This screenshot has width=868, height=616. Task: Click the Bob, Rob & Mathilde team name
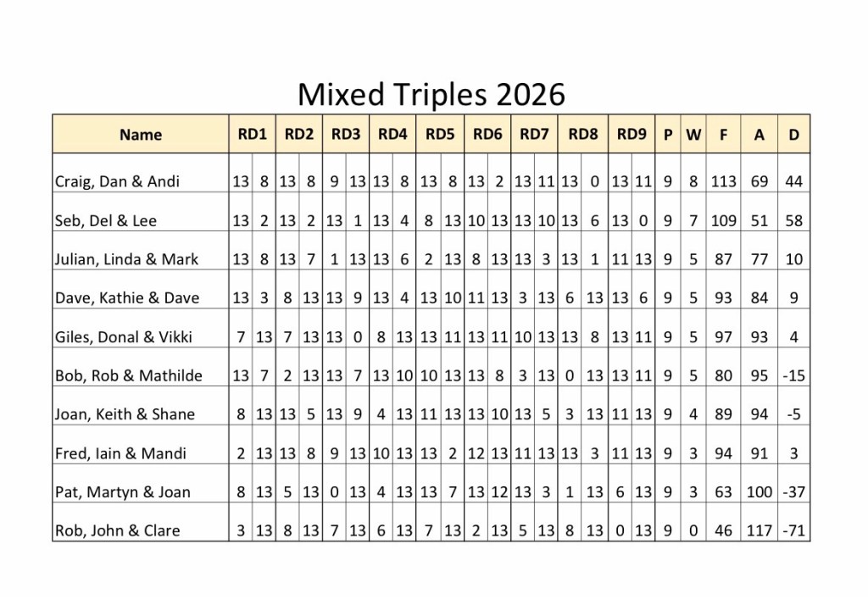[128, 375]
